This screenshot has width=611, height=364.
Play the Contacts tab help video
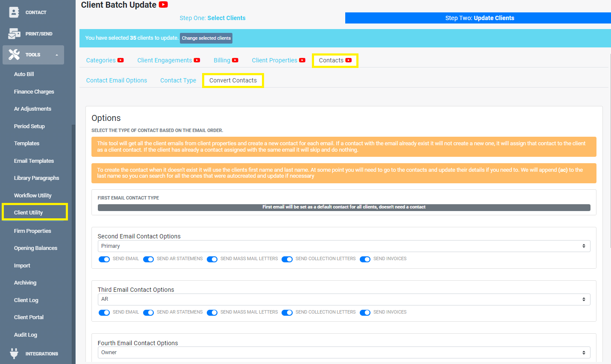coord(349,60)
